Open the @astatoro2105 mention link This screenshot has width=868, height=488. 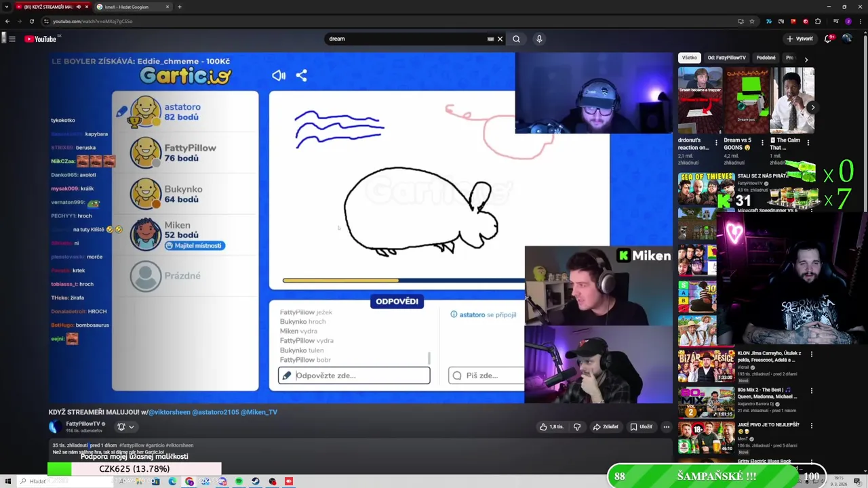pyautogui.click(x=215, y=412)
